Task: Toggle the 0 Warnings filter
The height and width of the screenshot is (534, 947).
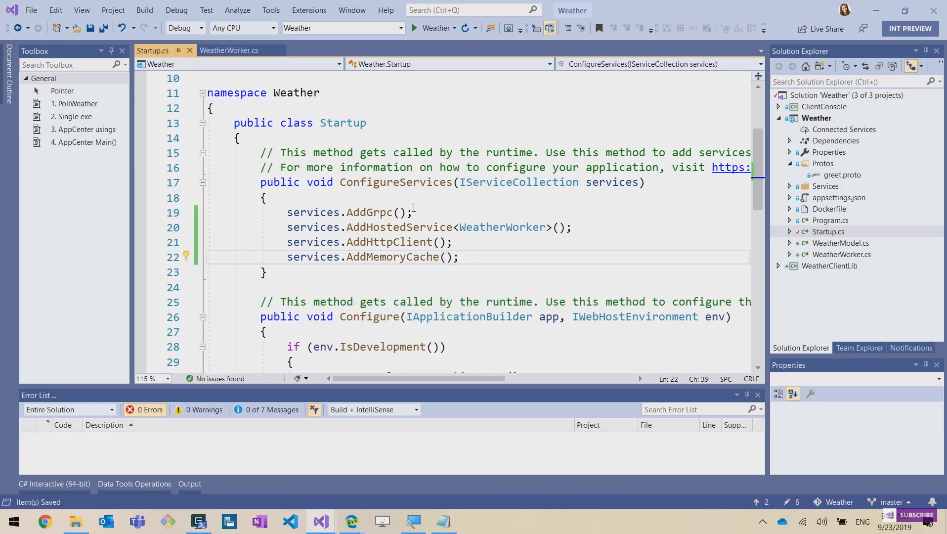Action: (x=197, y=409)
